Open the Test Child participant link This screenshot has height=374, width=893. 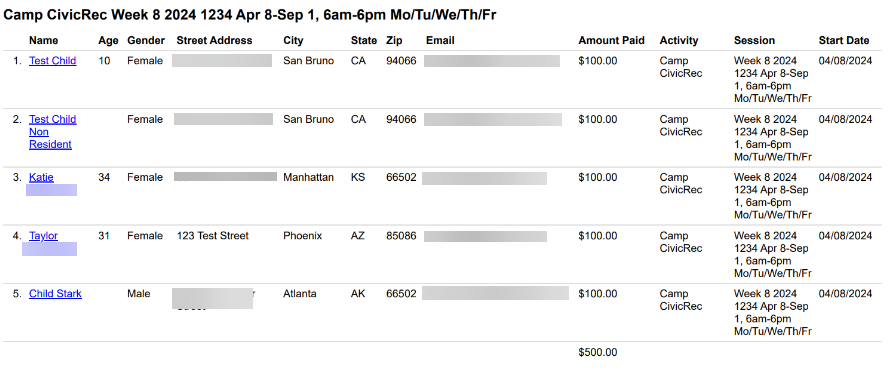pos(52,61)
